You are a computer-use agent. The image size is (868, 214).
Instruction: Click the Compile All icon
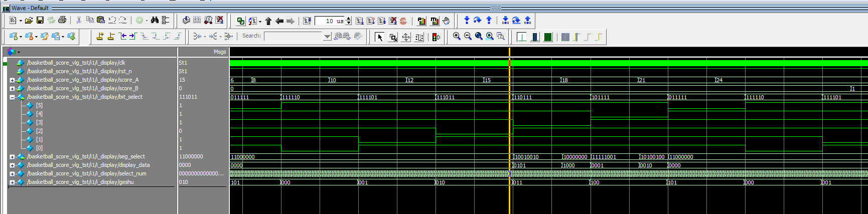197,21
